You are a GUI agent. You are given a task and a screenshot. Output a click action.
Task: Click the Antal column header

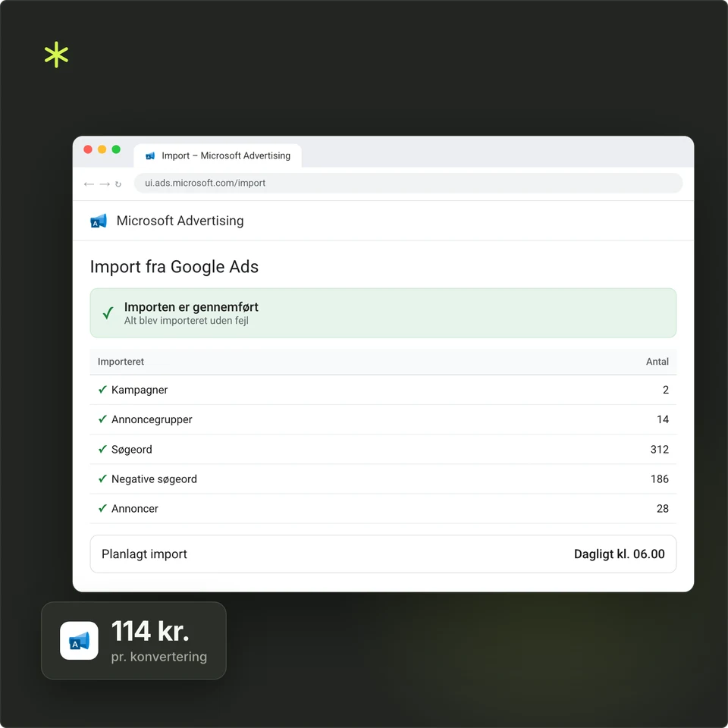pos(657,361)
